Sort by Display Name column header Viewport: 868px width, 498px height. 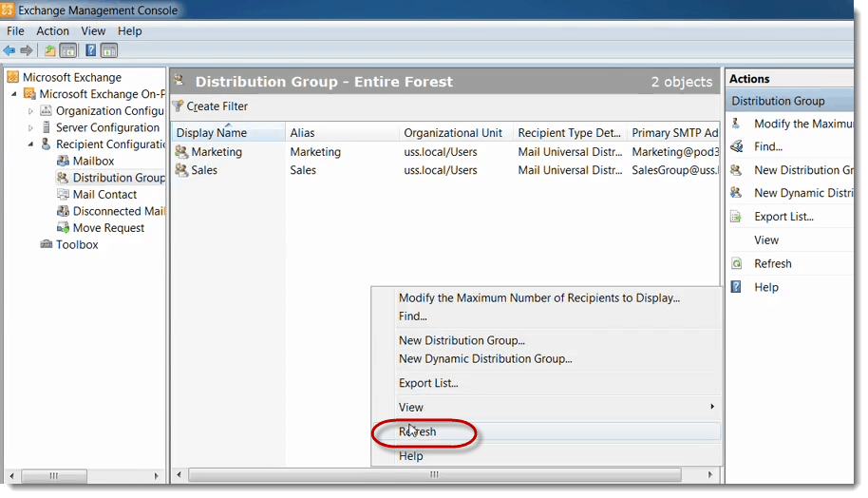pos(229,133)
